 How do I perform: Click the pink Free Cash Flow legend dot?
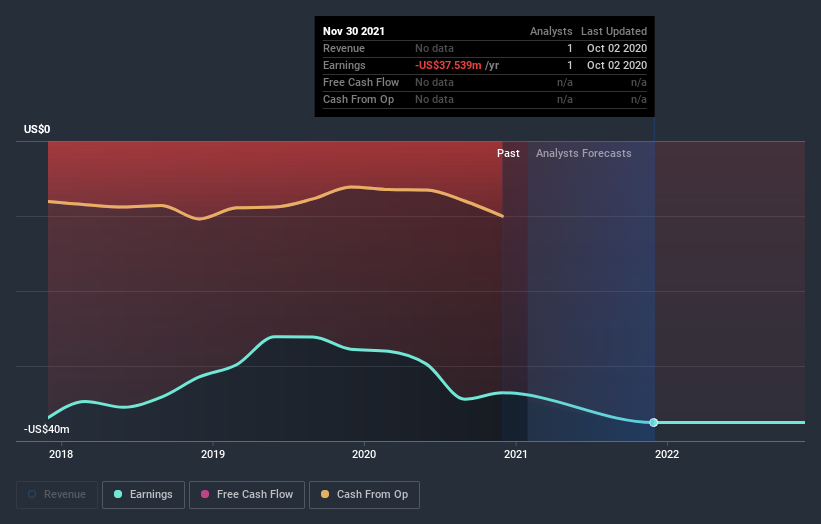pyautogui.click(x=205, y=494)
